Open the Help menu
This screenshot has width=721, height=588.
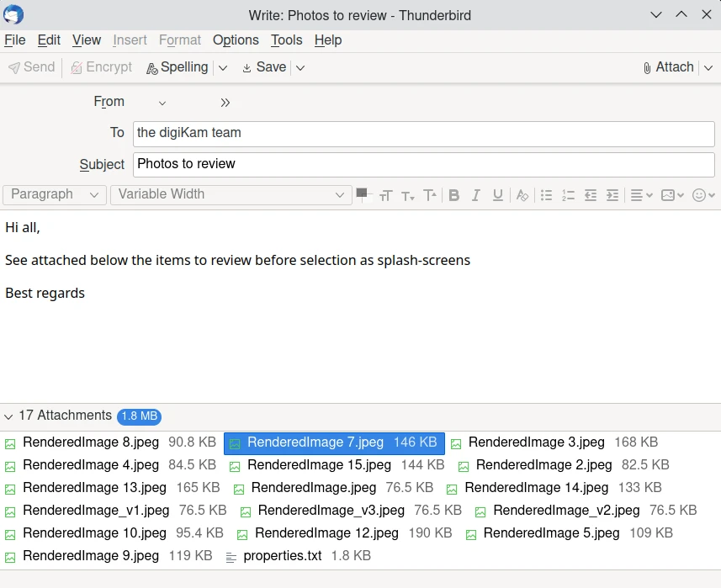click(328, 40)
